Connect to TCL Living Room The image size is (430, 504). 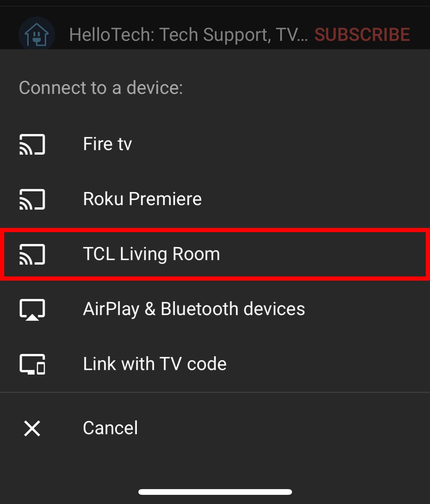(215, 254)
